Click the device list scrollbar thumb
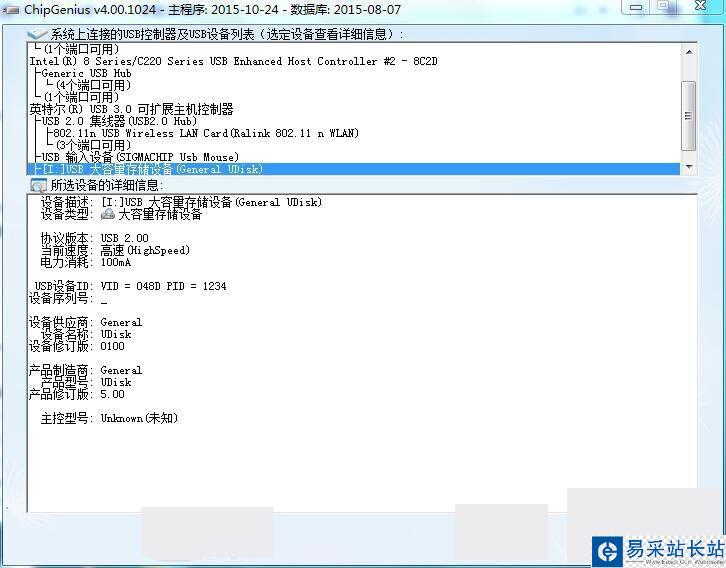The width and height of the screenshot is (726, 568). click(x=689, y=115)
